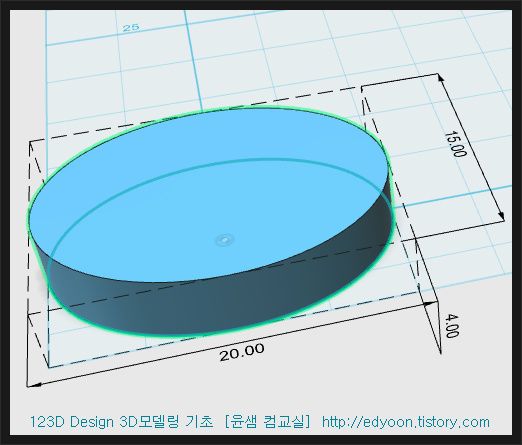Click the center point marker on the ellipse
522x445 pixels.
click(225, 239)
